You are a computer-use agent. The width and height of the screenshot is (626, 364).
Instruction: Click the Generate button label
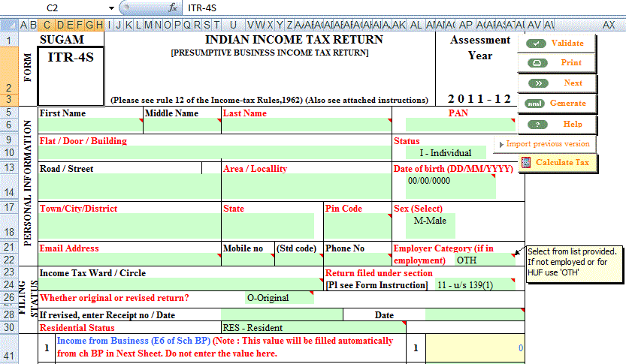point(567,104)
